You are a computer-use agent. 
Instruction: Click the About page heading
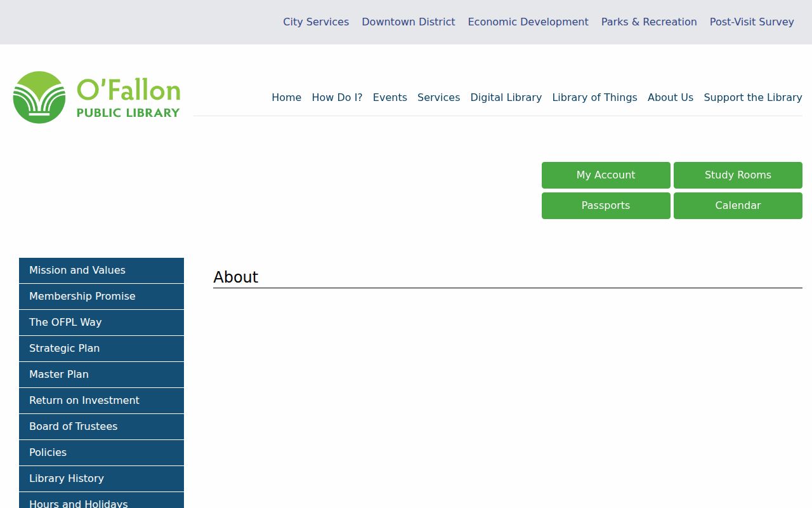(236, 277)
